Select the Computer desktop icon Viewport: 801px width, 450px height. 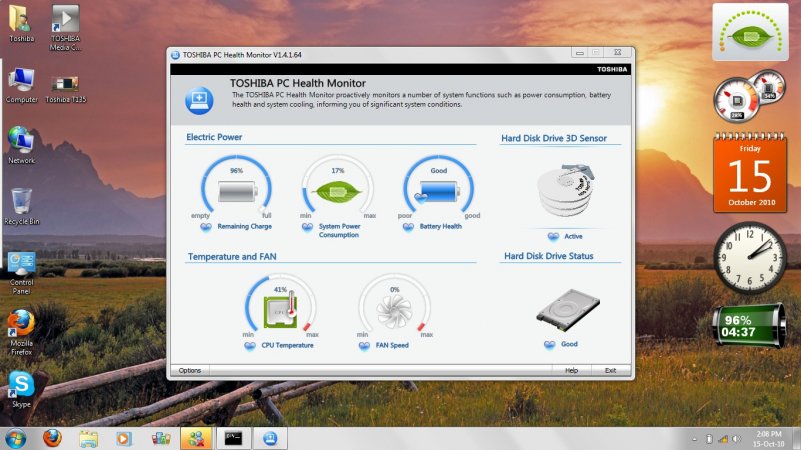point(21,85)
